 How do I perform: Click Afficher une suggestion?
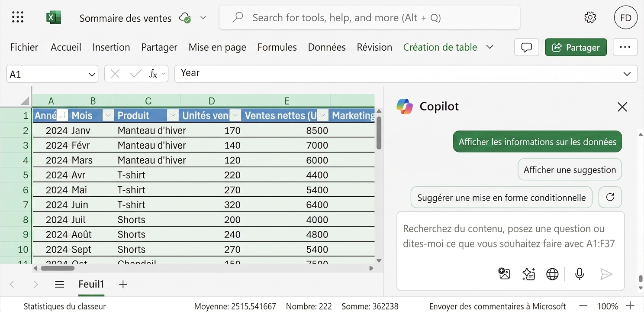[570, 169]
